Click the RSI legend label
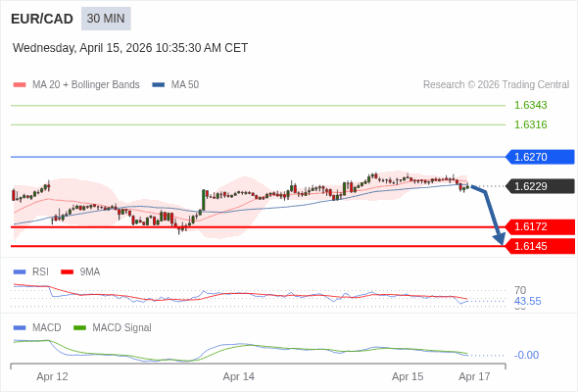Image resolution: width=578 pixels, height=392 pixels. pos(40,272)
